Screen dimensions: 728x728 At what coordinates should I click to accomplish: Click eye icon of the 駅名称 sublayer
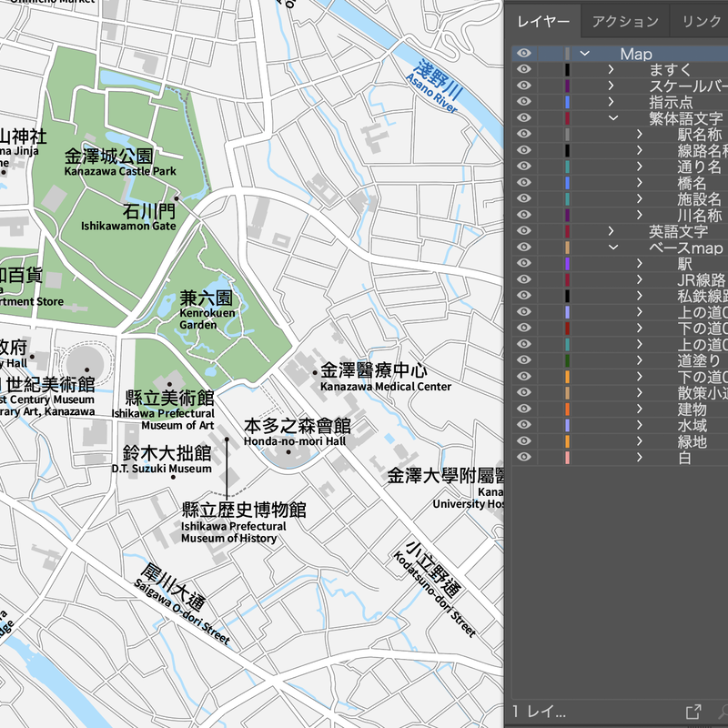point(523,135)
